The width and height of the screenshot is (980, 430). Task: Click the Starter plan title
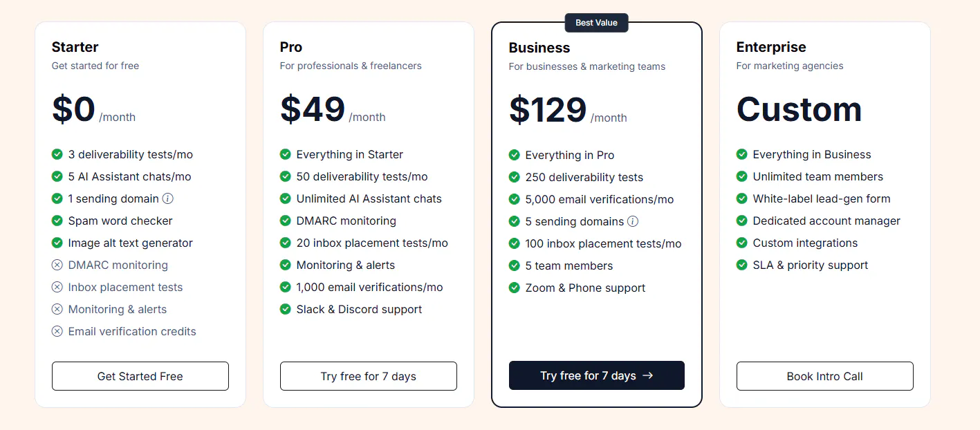tap(75, 47)
